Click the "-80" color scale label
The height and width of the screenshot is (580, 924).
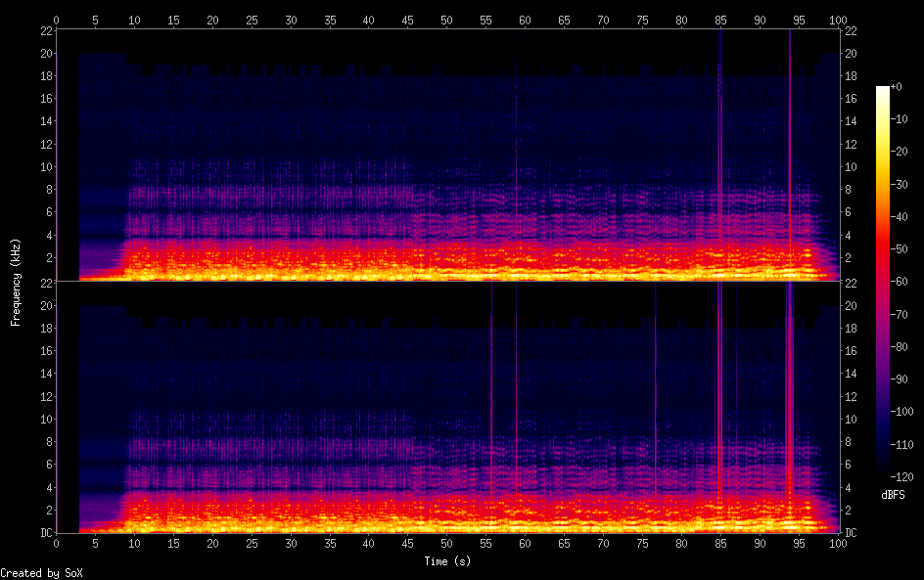tap(899, 347)
